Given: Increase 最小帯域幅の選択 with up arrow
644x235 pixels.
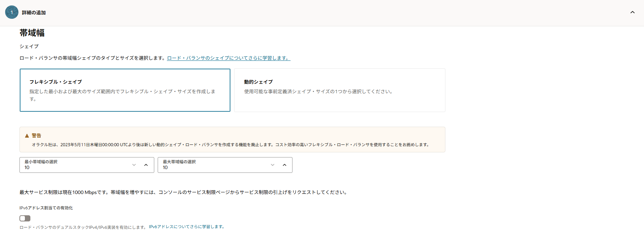Looking at the screenshot, I should (146, 165).
